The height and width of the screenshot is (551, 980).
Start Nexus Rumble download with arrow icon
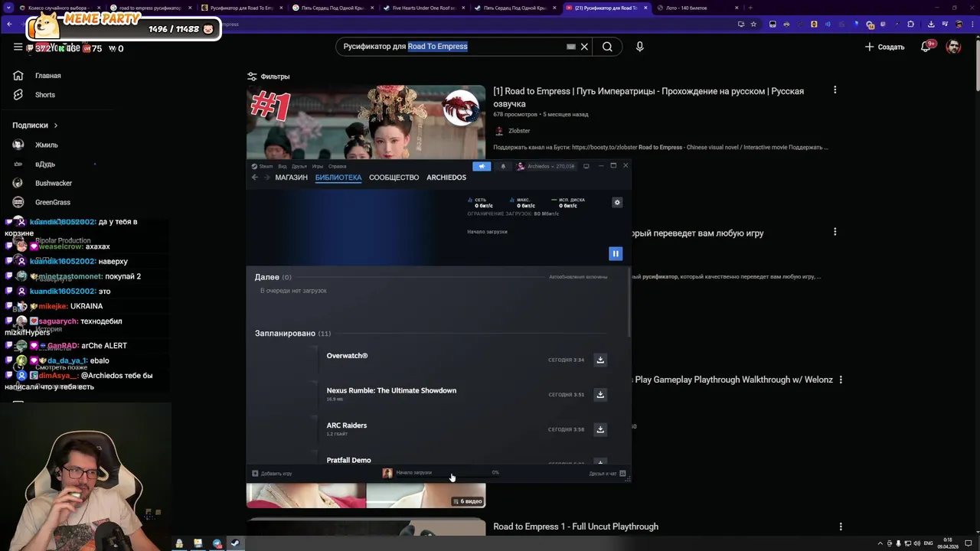pos(600,395)
